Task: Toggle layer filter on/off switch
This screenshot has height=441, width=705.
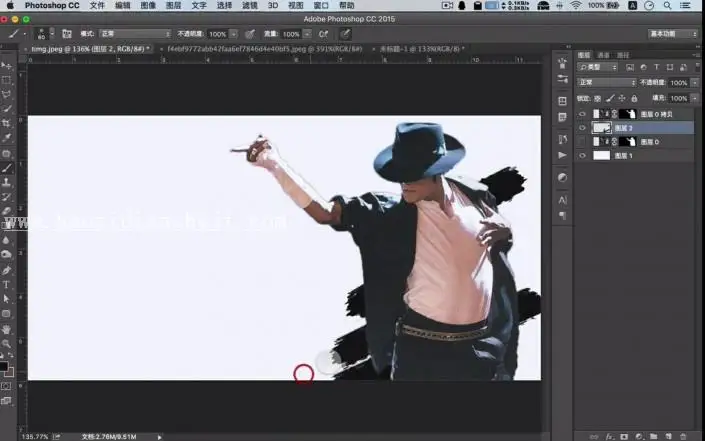Action: [697, 67]
